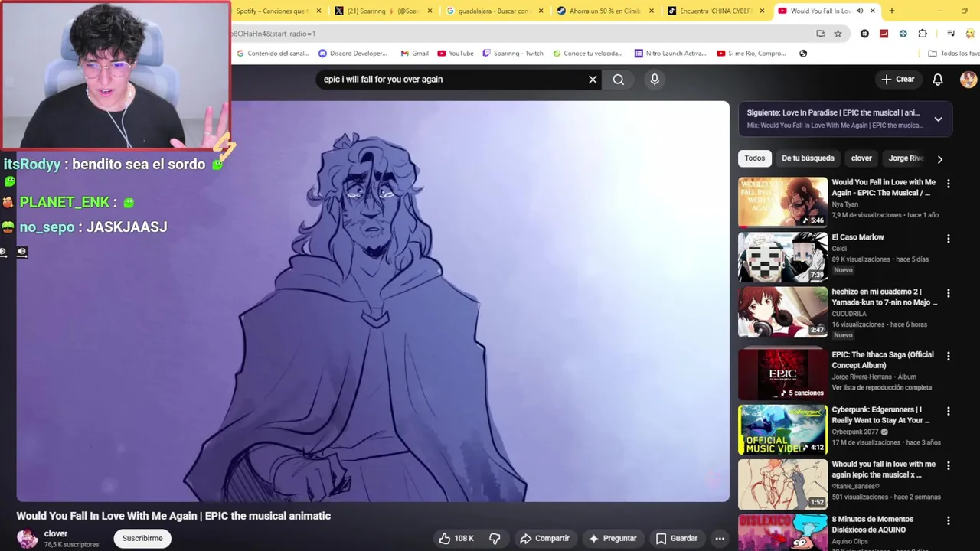
Task: Open options for 8 Minutos de Momentos video
Action: coord(948,520)
